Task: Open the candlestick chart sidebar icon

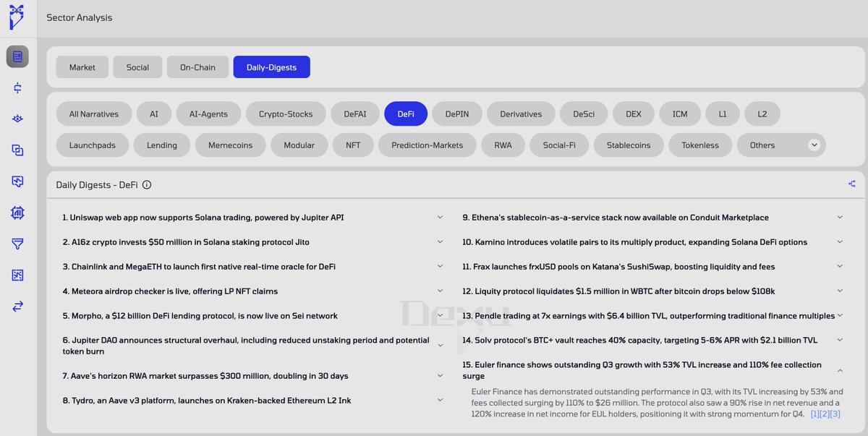Action: (x=17, y=87)
